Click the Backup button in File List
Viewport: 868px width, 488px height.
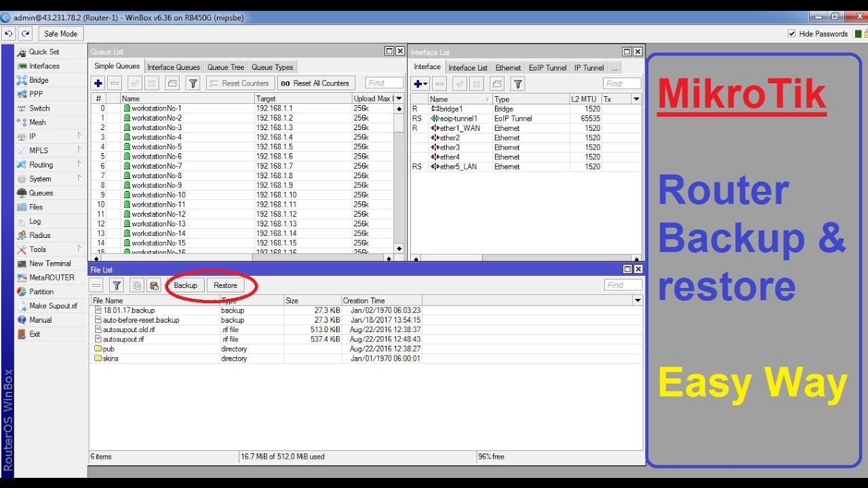tap(185, 285)
